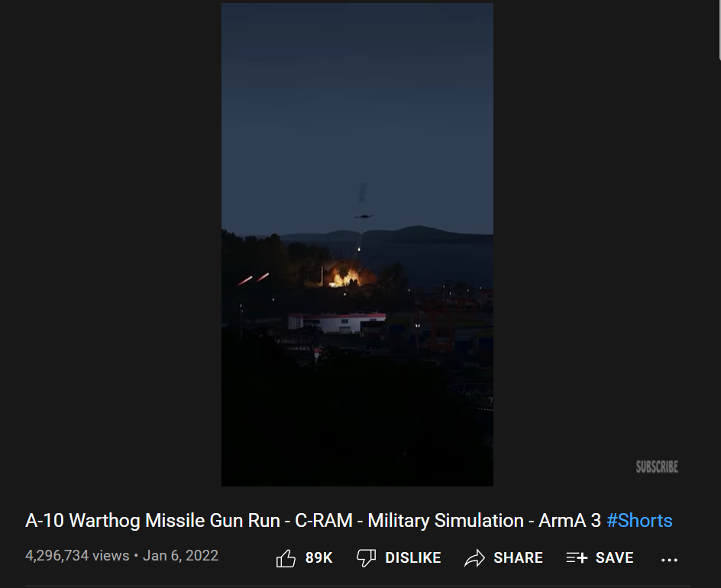721x588 pixels.
Task: Open sharing via the curved arrow icon
Action: click(x=474, y=558)
